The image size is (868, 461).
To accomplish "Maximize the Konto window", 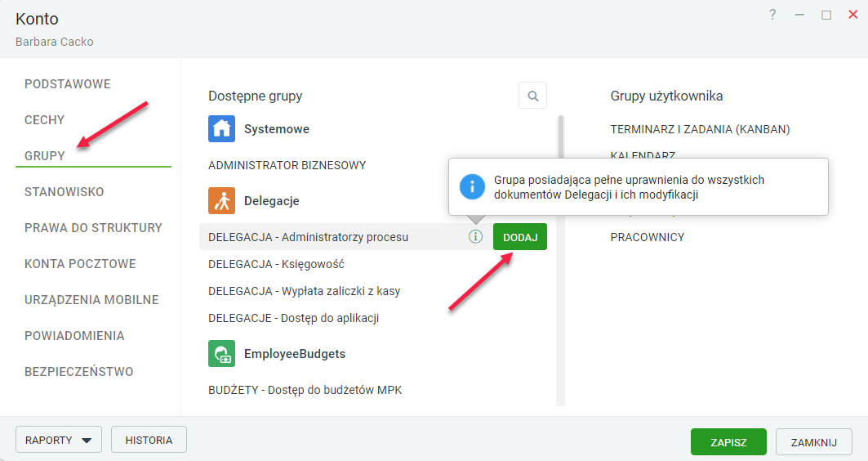I will pos(826,15).
